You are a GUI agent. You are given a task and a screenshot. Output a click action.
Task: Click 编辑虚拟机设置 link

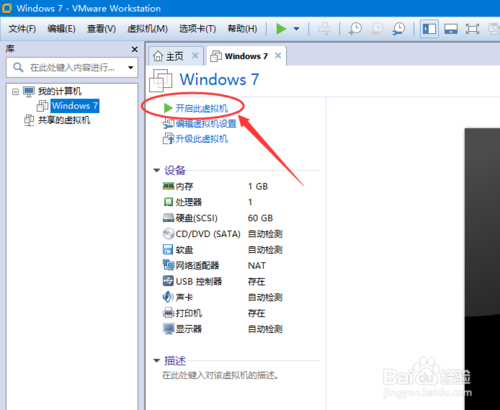click(206, 124)
